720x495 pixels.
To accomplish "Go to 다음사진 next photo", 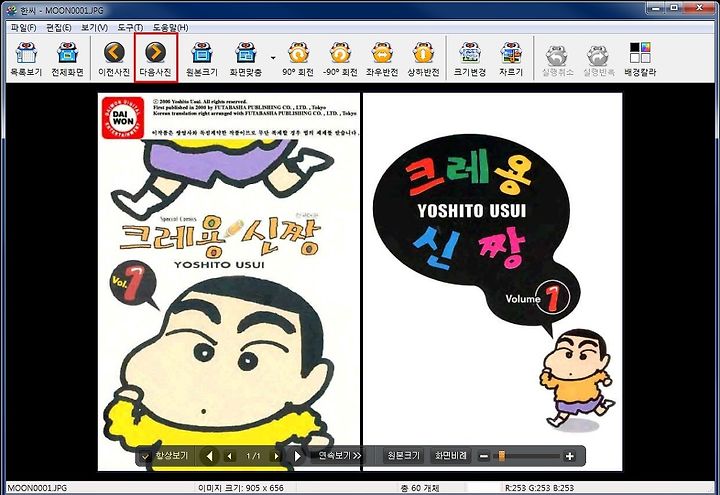I will (x=156, y=59).
